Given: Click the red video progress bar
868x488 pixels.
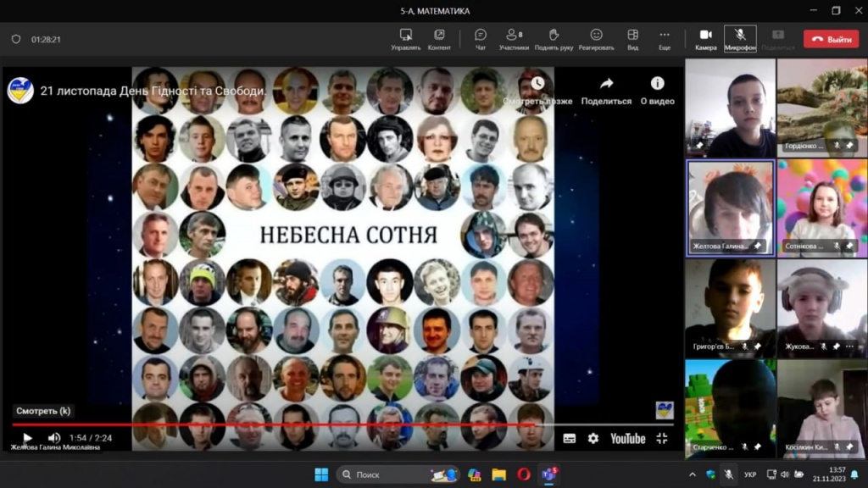Looking at the screenshot, I should coord(271,424).
